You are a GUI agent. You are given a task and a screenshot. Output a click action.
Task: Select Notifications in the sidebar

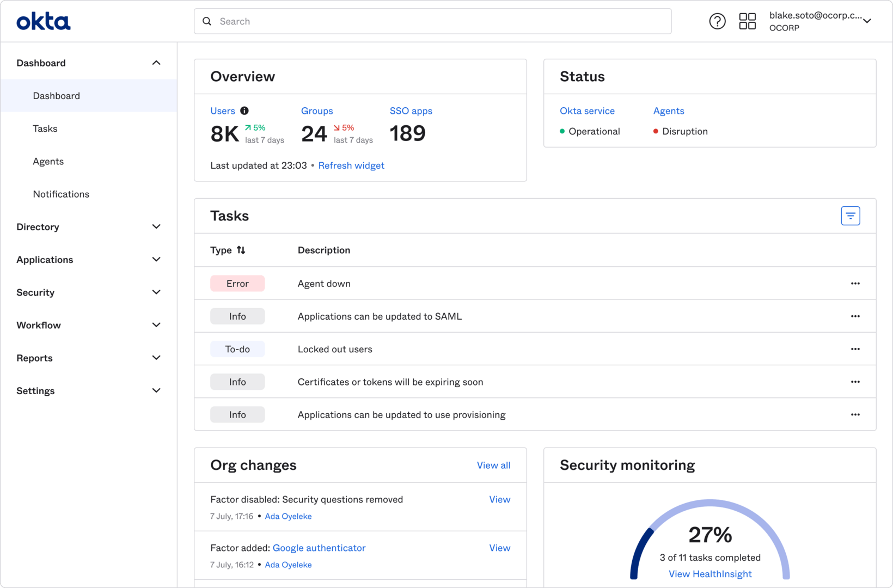click(x=61, y=194)
